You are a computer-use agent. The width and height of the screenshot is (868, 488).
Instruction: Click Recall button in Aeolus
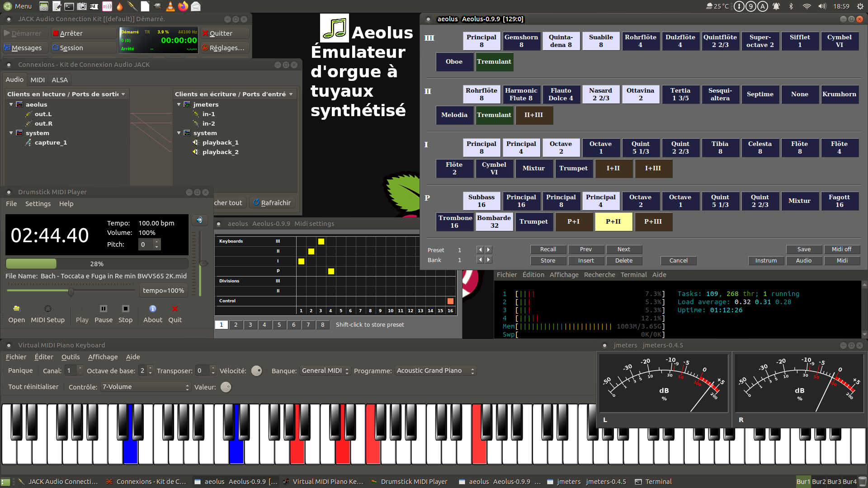(548, 249)
